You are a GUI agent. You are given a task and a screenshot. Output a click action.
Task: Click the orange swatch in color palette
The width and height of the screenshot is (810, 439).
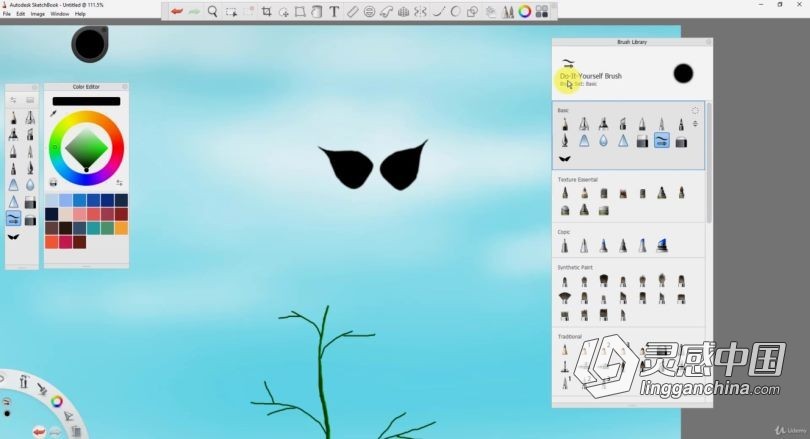121,228
